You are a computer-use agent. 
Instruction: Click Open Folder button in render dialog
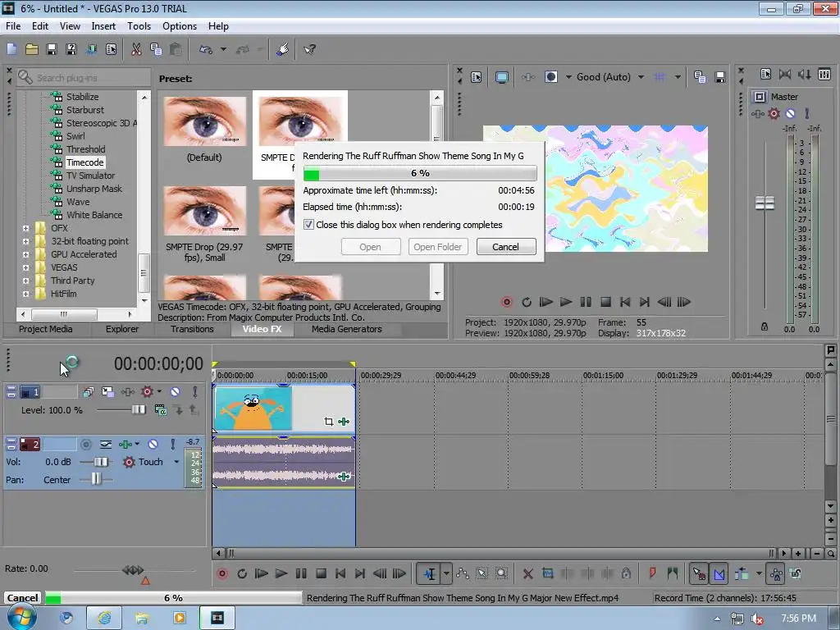438,247
